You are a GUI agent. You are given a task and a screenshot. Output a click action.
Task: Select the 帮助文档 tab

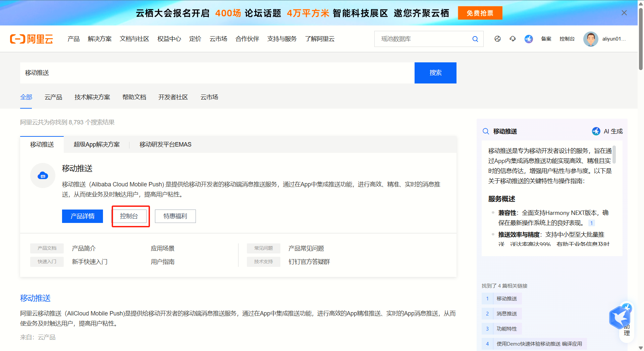[134, 97]
